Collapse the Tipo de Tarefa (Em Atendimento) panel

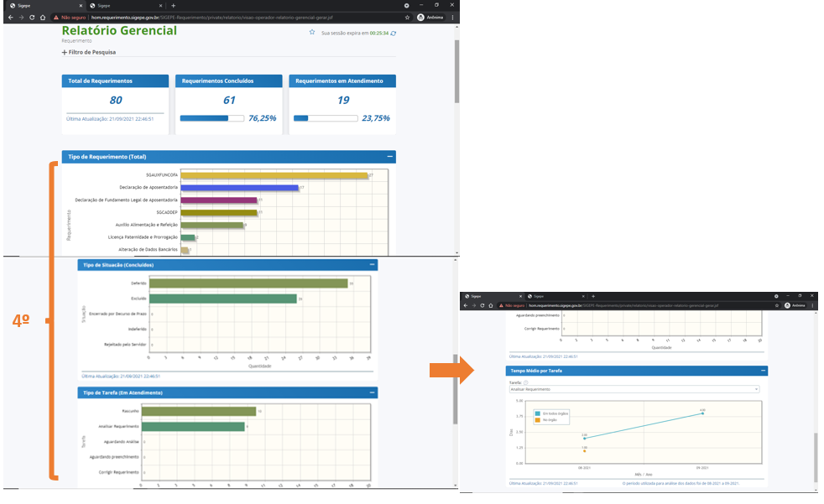pyautogui.click(x=372, y=392)
